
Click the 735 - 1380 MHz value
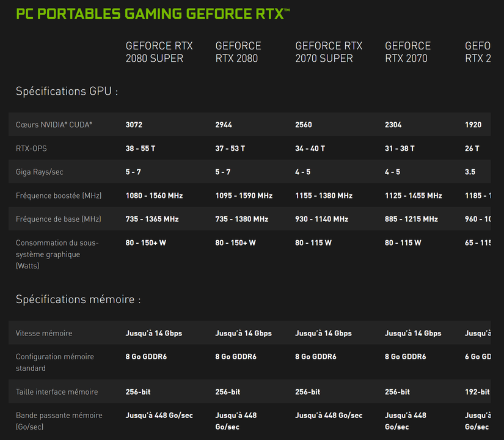pos(242,219)
